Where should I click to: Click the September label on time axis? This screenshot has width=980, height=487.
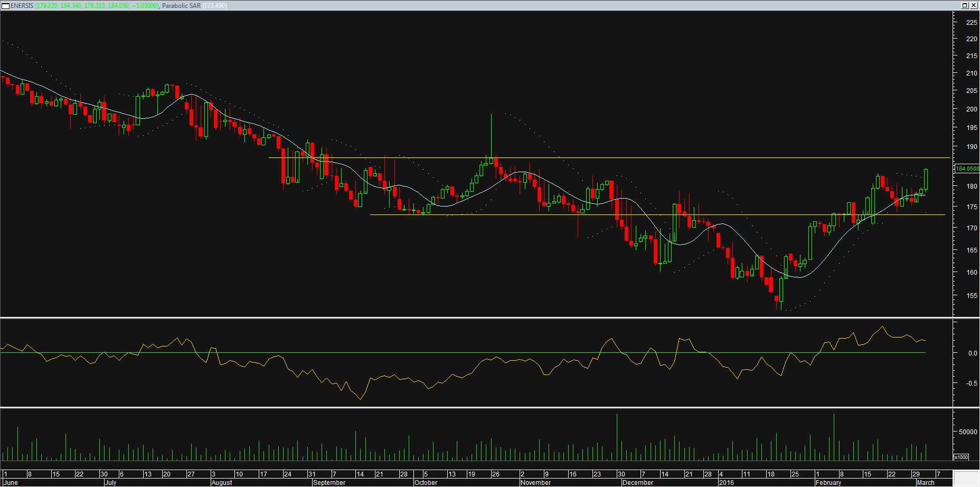[329, 483]
